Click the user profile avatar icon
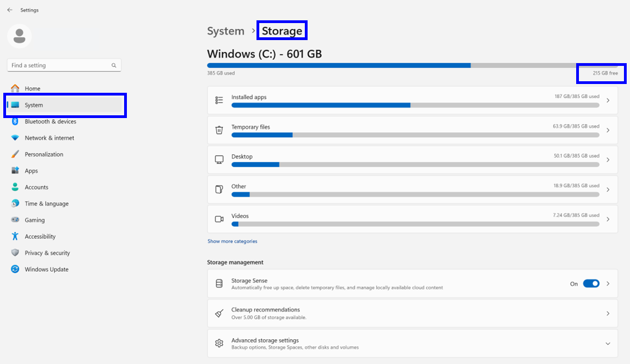Viewport: 630px width, 364px height. 19,36
